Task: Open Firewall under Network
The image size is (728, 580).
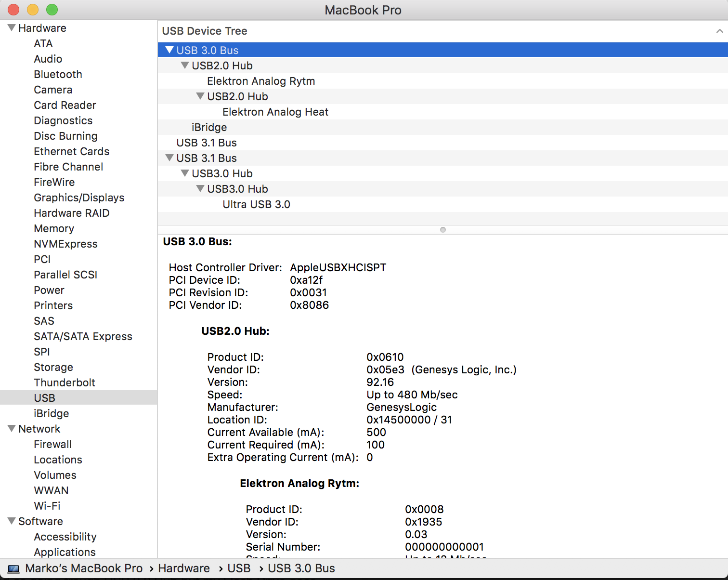Action: tap(53, 444)
